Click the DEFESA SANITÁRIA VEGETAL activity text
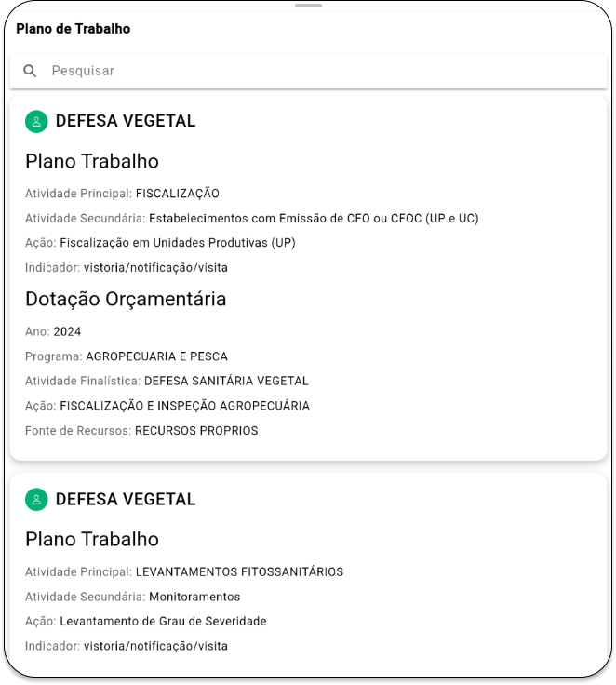 pos(226,381)
